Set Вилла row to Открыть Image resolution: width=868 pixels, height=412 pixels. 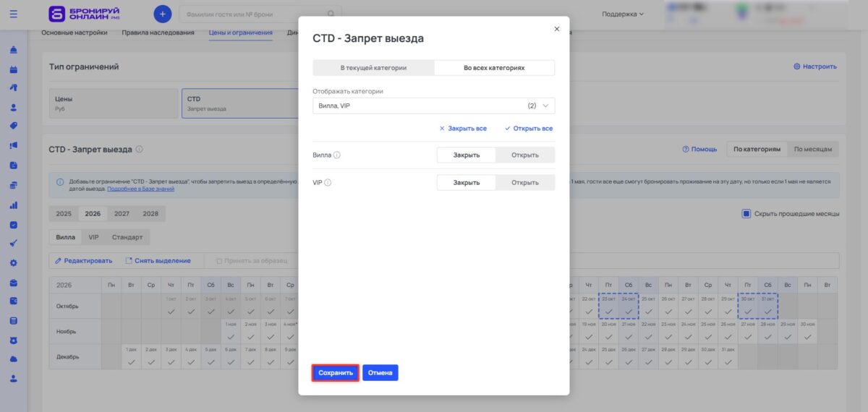click(x=525, y=155)
